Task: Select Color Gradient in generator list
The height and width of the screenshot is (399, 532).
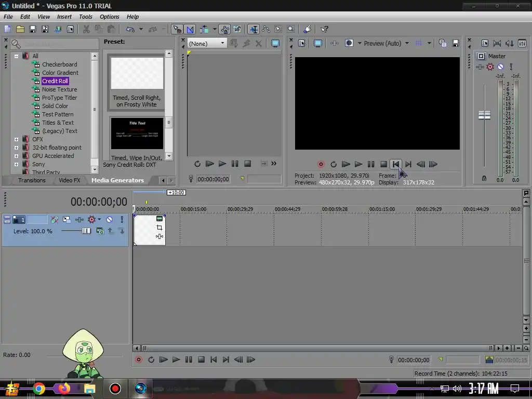Action: 60,73
